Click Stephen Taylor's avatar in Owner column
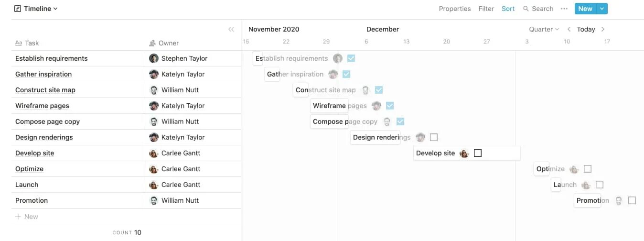Screen dimensions: 644x241 [x=154, y=58]
